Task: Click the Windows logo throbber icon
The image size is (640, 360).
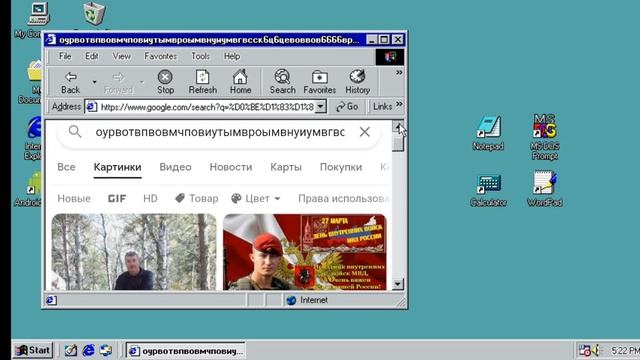Action: click(x=390, y=57)
